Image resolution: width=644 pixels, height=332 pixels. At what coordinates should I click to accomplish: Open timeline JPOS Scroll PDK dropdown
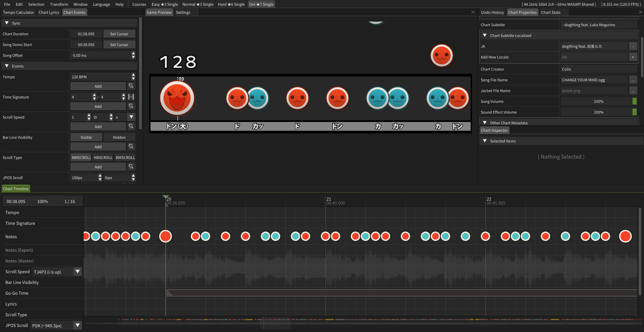[x=78, y=325]
